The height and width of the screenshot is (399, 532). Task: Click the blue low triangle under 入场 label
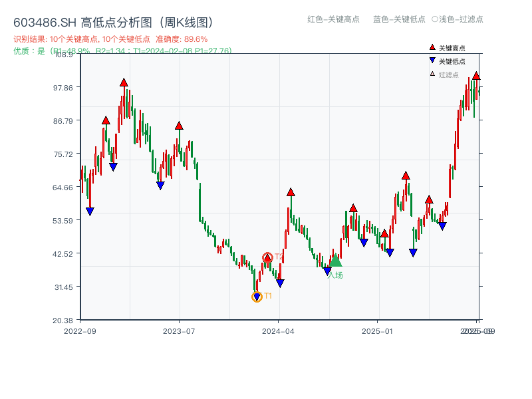pyautogui.click(x=326, y=271)
